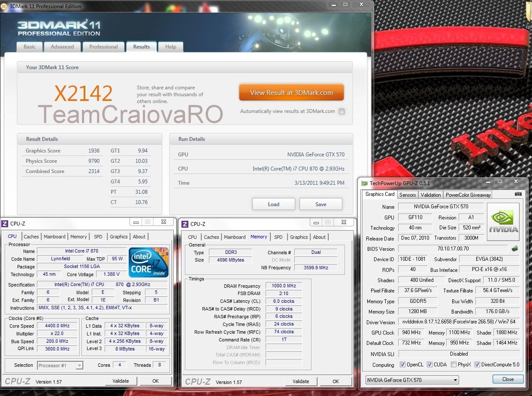The height and width of the screenshot is (396, 532).
Task: Click the GPU Clock 940 MHz field
Action: pyautogui.click(x=412, y=332)
